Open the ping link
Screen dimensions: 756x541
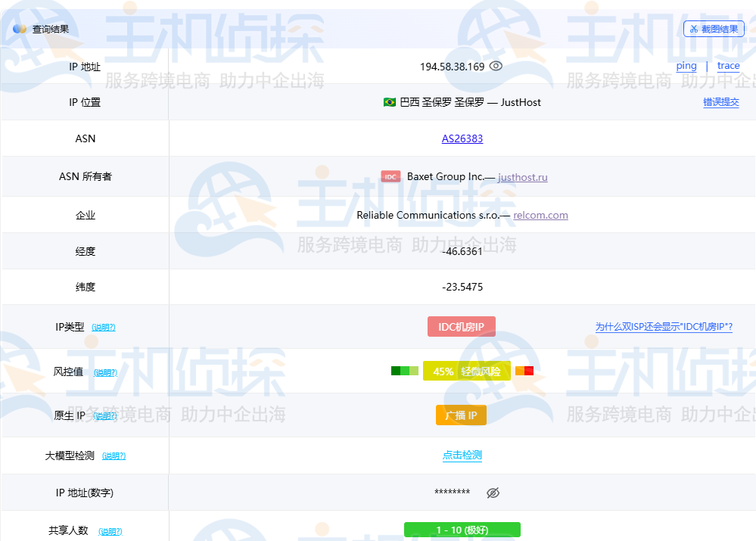pos(686,66)
